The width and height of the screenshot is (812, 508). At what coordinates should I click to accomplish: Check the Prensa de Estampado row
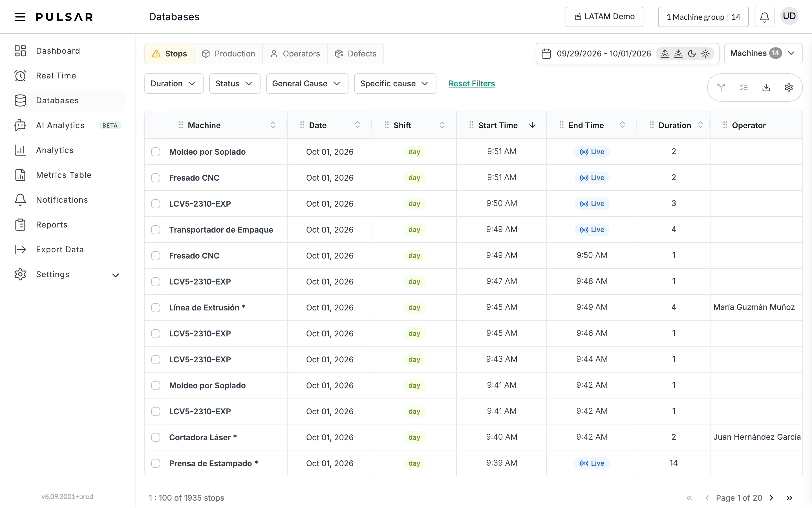(x=156, y=463)
